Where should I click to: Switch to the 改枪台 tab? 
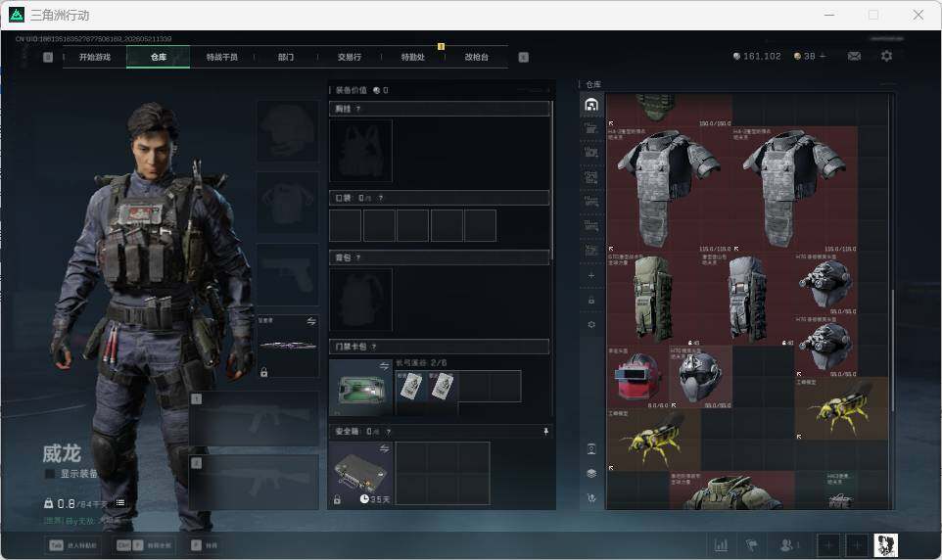477,57
